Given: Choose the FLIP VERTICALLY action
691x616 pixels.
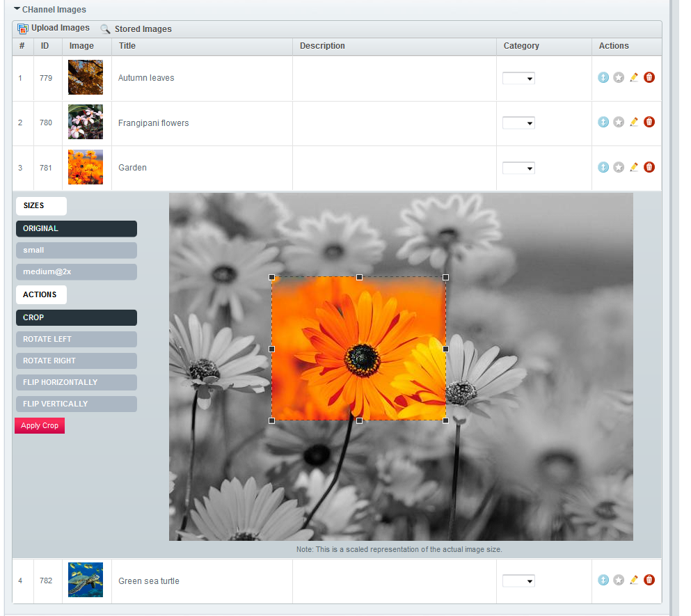Looking at the screenshot, I should [x=77, y=404].
